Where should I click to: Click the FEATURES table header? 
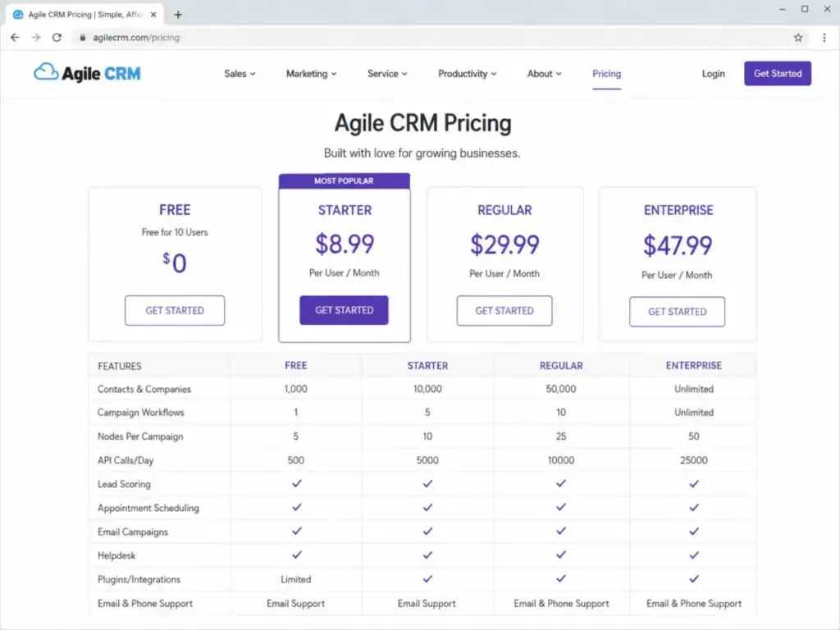[x=120, y=367]
